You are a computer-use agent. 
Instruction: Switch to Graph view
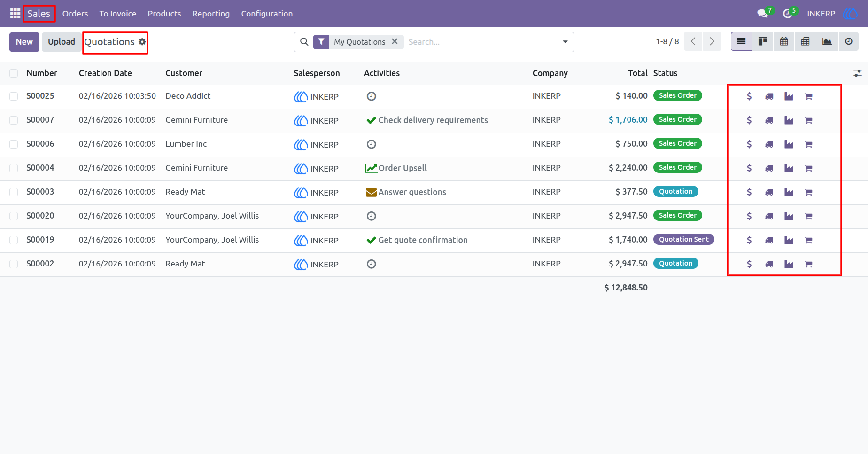pyautogui.click(x=827, y=42)
